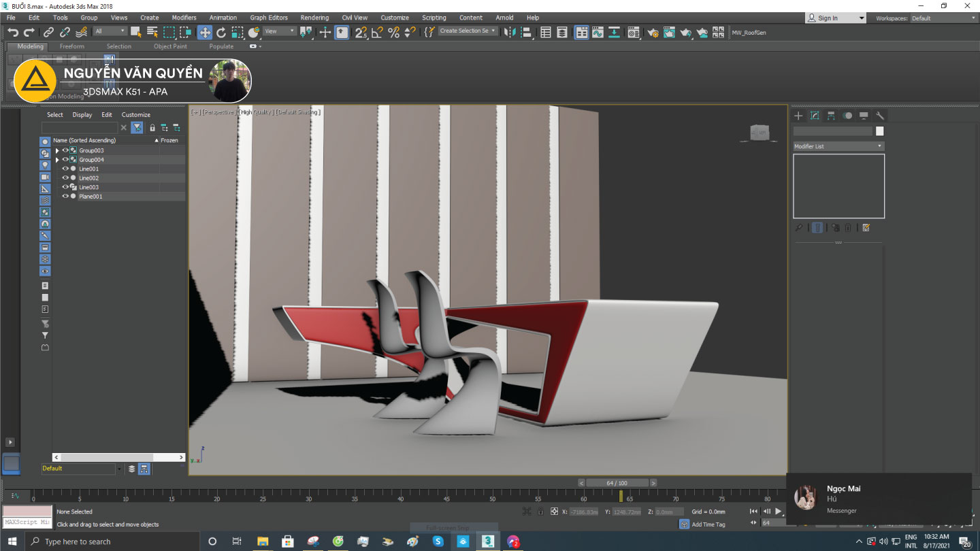Open the Material Editor from toolbar
Image resolution: width=980 pixels, height=551 pixels.
[x=634, y=32]
